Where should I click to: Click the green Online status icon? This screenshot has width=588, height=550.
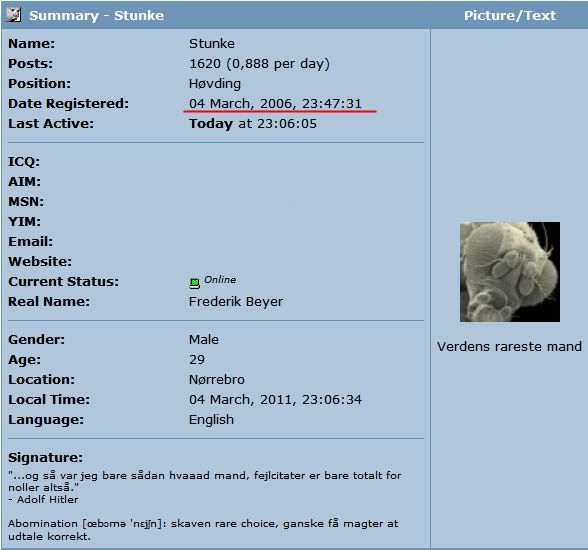click(194, 283)
